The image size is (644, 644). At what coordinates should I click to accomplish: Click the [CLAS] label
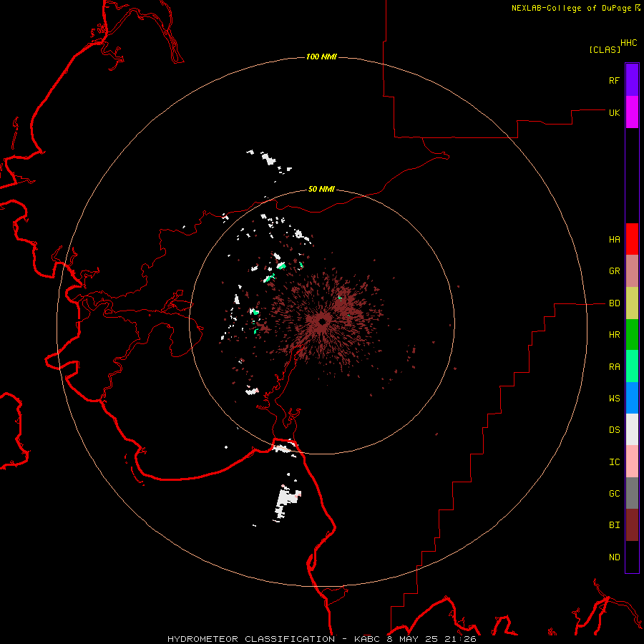point(605,49)
